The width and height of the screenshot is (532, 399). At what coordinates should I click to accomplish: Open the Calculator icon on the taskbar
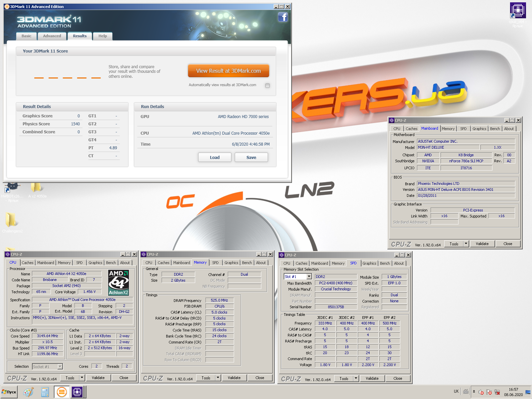pyautogui.click(x=45, y=392)
